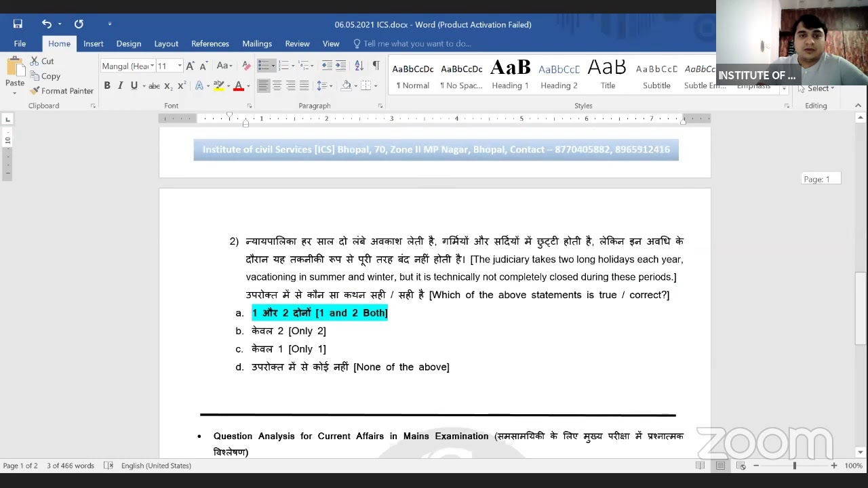Toggle Superscript X2 formatting
The width and height of the screenshot is (868, 488).
(181, 85)
